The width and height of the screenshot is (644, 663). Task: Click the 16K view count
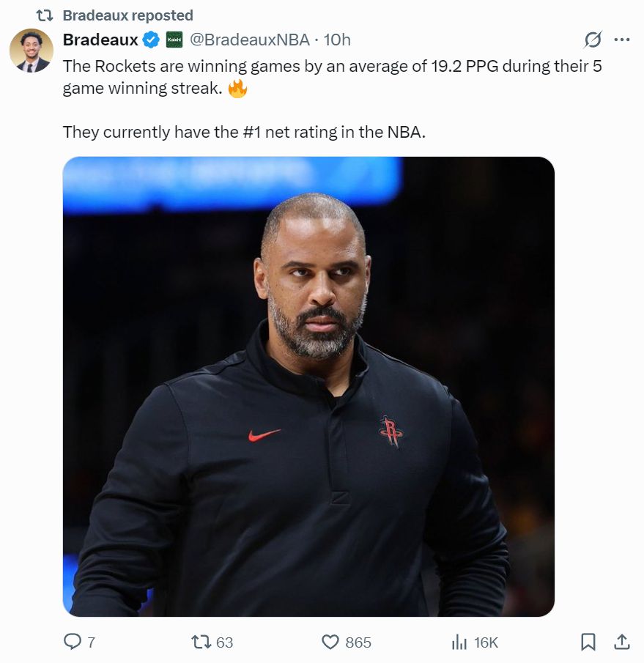click(486, 642)
